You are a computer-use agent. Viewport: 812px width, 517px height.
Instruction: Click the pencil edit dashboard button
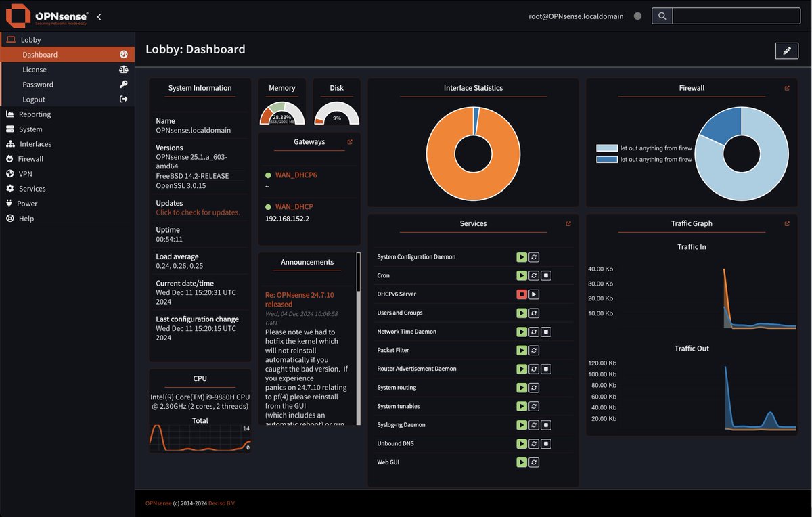click(x=786, y=50)
